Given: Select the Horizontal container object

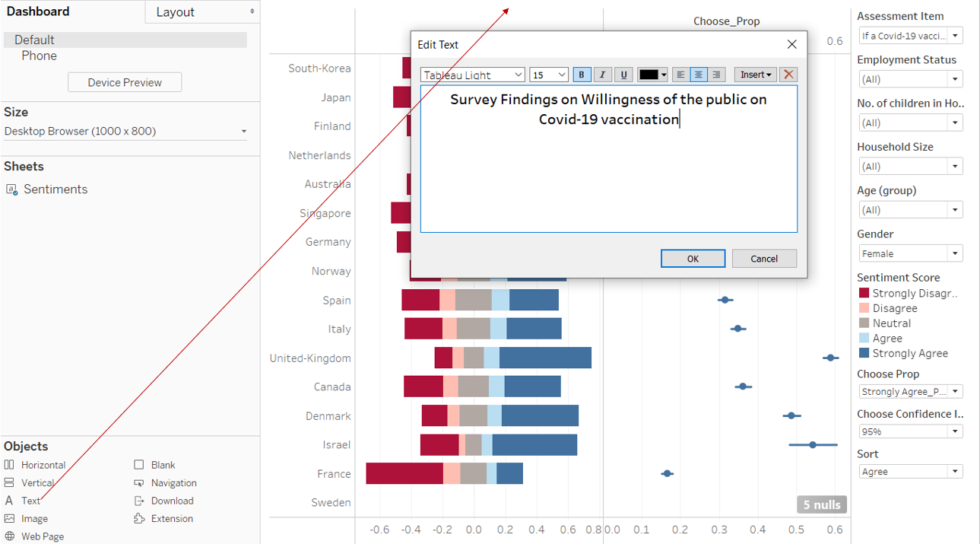Looking at the screenshot, I should tap(10, 465).
